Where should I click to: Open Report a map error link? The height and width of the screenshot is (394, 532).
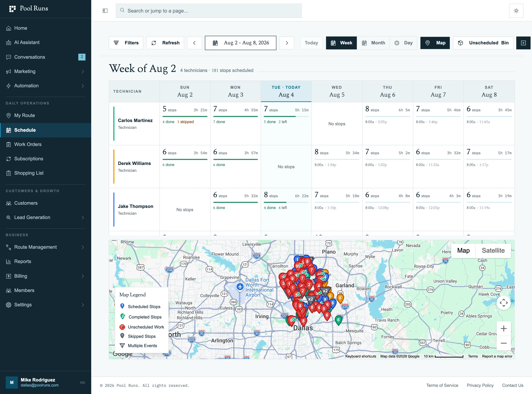(497, 356)
